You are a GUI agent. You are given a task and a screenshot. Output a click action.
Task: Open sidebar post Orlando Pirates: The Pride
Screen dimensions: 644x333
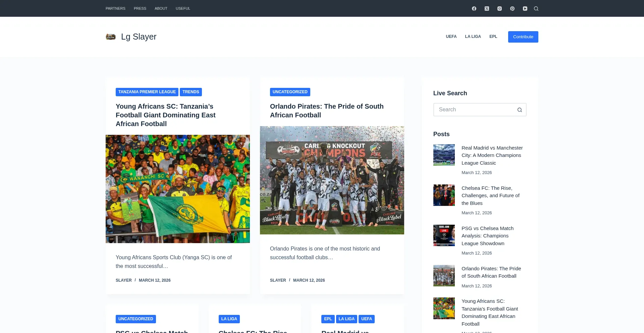click(x=491, y=272)
